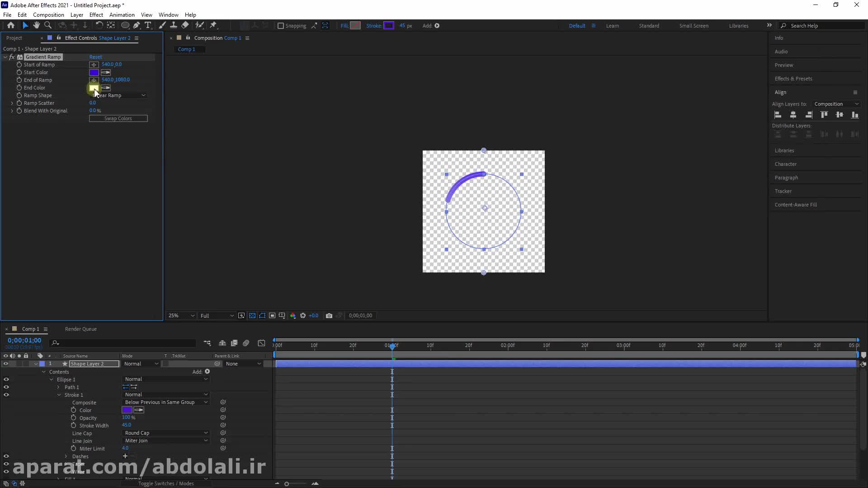
Task: Take a snapshot with camera icon
Action: (329, 315)
